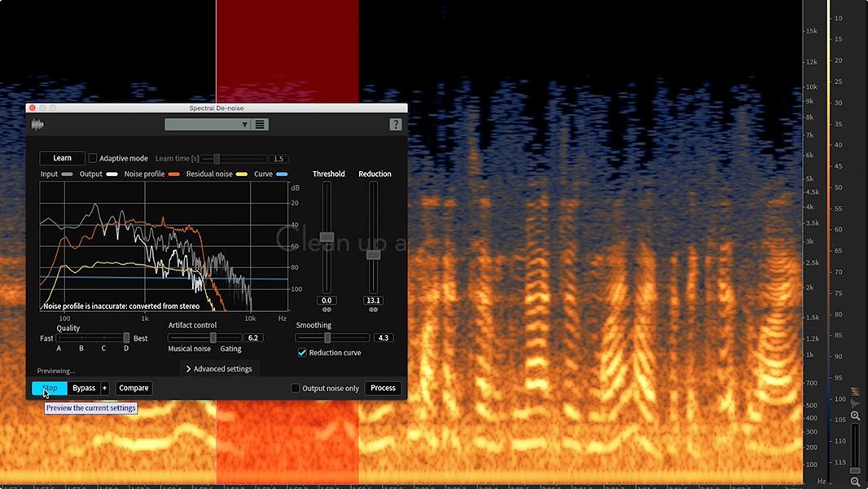Open the help question mark button
The image size is (868, 489).
coord(396,125)
